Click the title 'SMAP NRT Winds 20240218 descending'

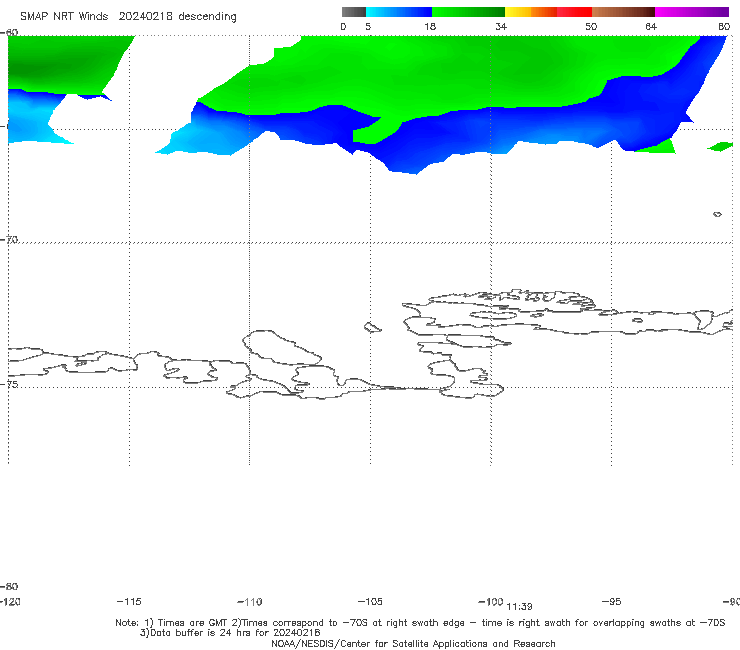point(128,17)
